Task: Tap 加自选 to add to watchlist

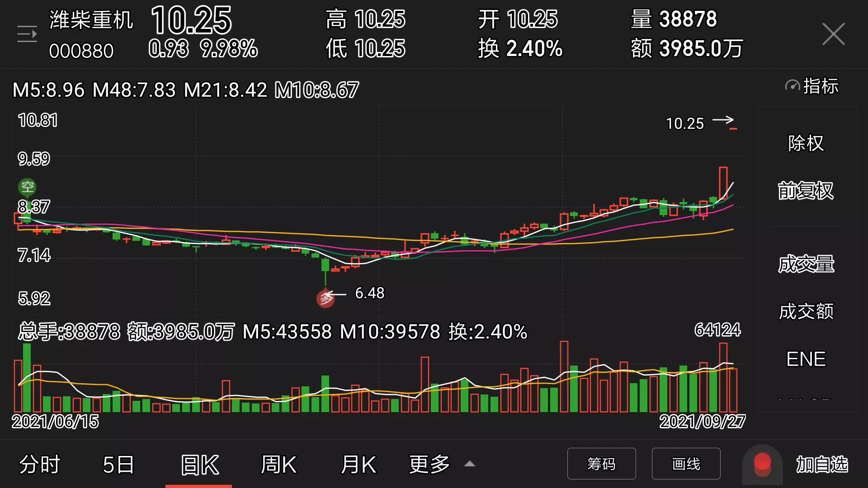Action: [822, 465]
